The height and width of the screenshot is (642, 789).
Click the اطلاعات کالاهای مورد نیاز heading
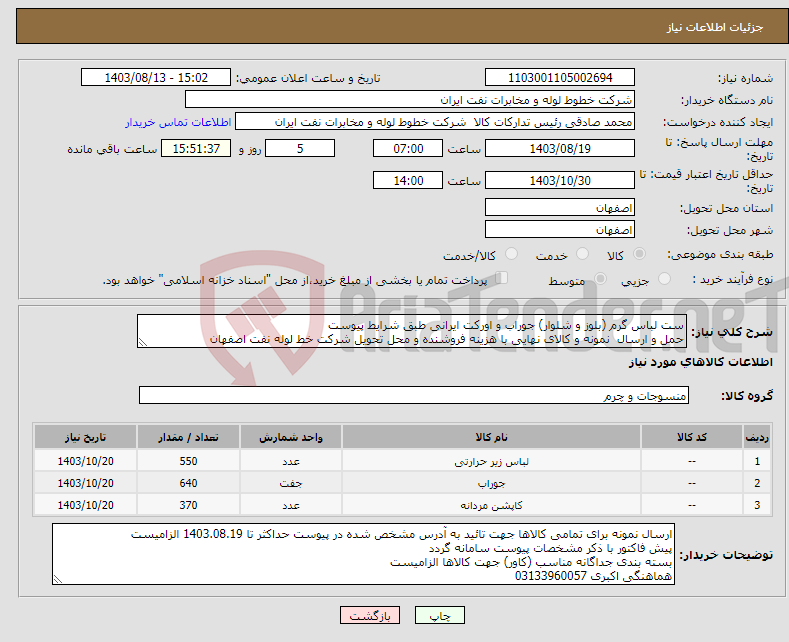click(700, 362)
